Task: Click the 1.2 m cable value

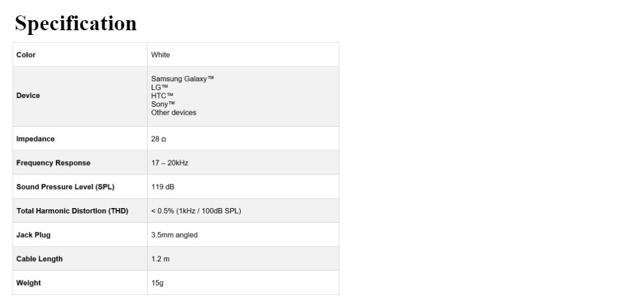Action: 160,259
